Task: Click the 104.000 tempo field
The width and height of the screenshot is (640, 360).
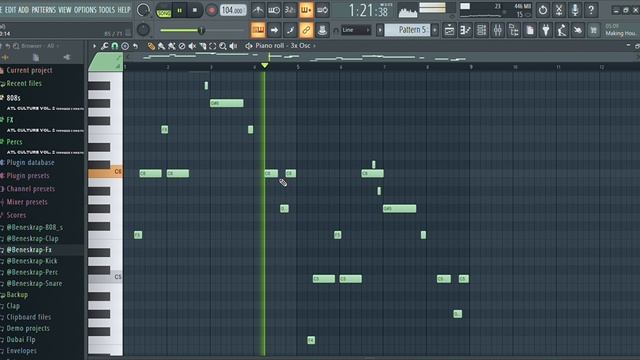Action: [x=233, y=10]
